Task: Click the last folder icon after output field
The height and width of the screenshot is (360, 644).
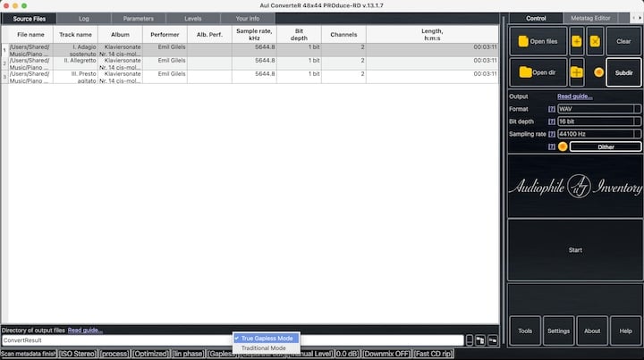Action: [493, 340]
